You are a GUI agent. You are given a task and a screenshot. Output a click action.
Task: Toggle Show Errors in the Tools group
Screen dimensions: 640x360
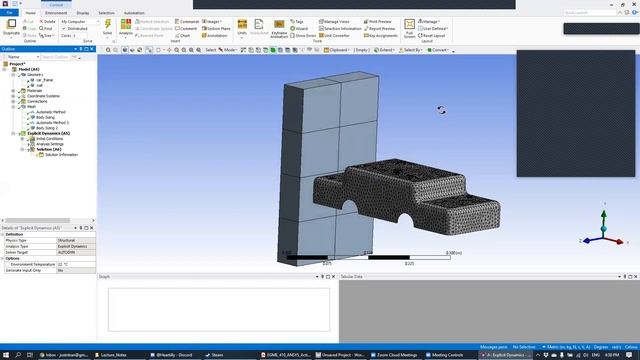(303, 36)
